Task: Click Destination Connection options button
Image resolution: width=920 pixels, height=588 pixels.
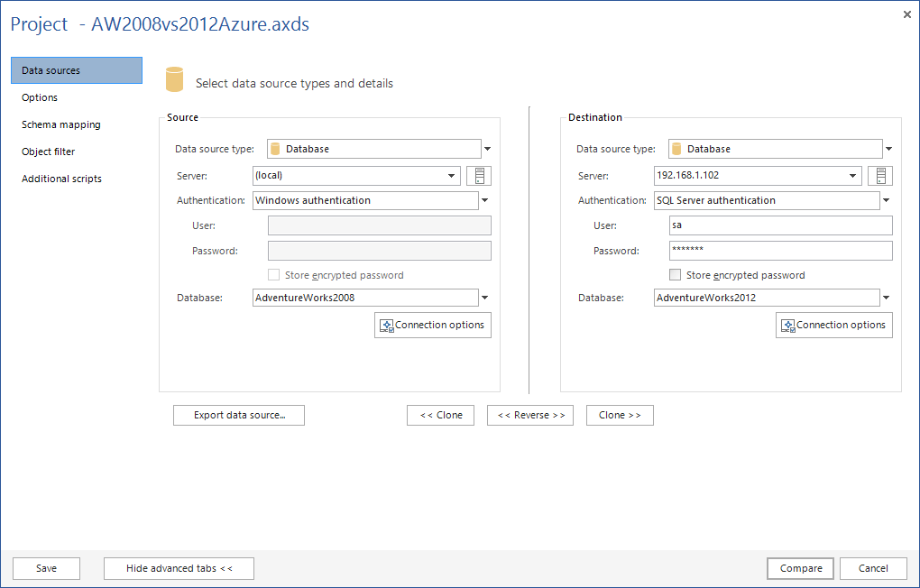Action: pos(834,325)
